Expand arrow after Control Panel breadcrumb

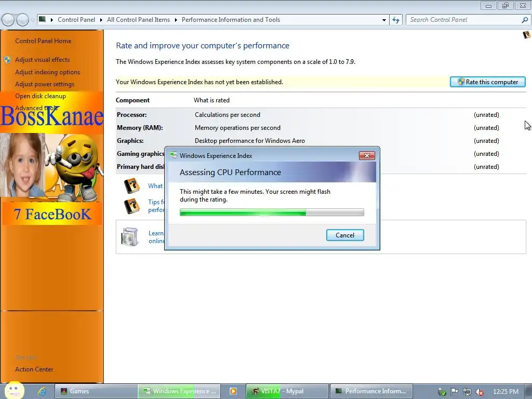point(101,20)
